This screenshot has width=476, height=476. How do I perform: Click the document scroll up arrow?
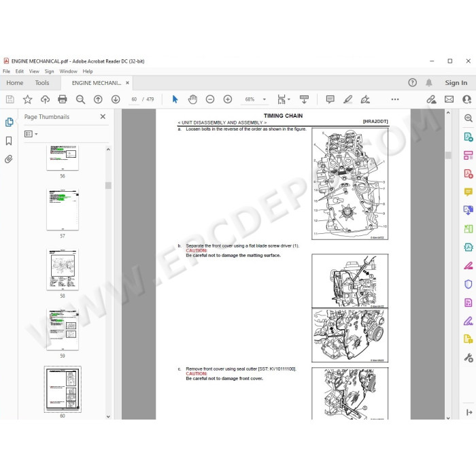pyautogui.click(x=448, y=113)
